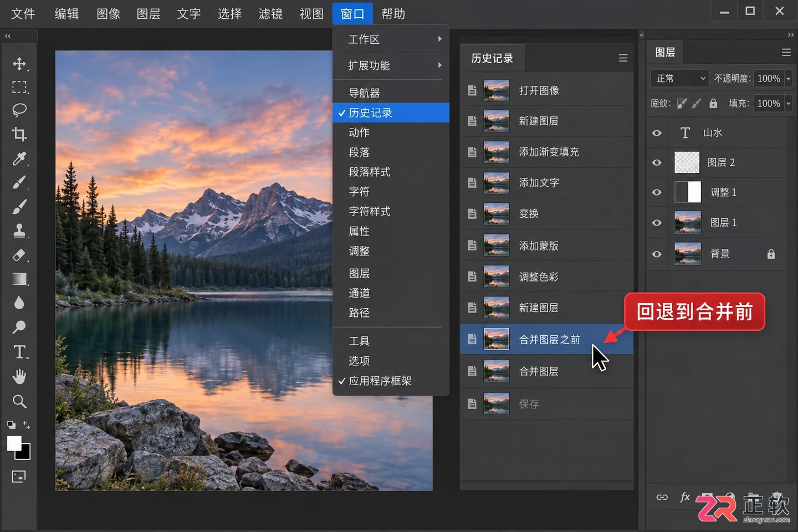Select the Blur droplet tool

tap(19, 303)
